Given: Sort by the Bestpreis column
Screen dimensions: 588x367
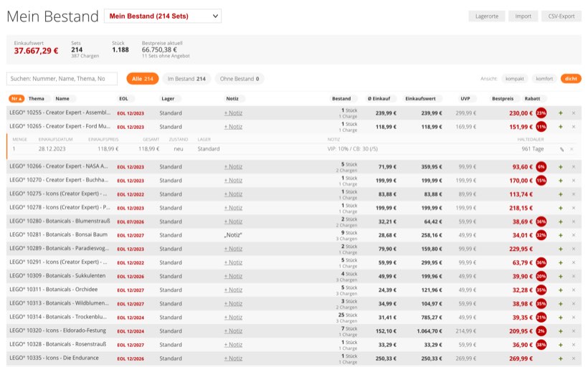Looking at the screenshot, I should click(503, 99).
